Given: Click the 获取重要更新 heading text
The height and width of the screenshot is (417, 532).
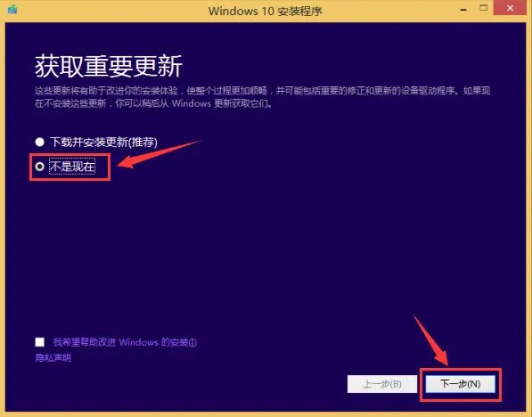Looking at the screenshot, I should tap(109, 66).
